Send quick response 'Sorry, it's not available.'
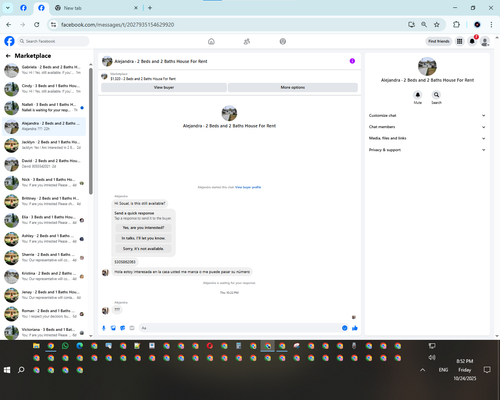Viewport: 500px width, 400px height. pyautogui.click(x=143, y=249)
